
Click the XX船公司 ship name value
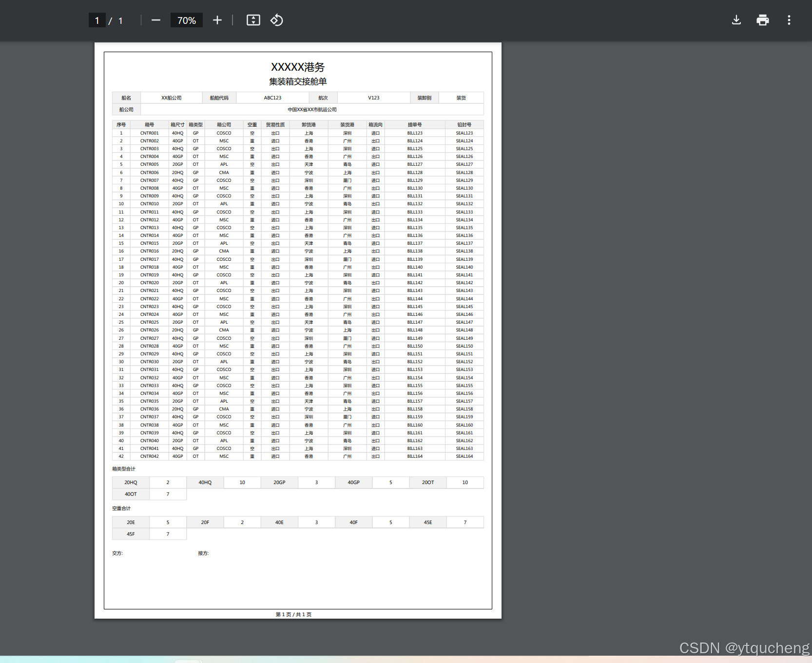pos(172,98)
